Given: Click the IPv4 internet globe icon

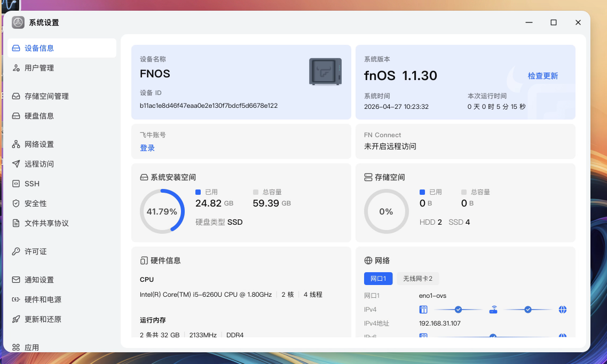Looking at the screenshot, I should [x=563, y=310].
